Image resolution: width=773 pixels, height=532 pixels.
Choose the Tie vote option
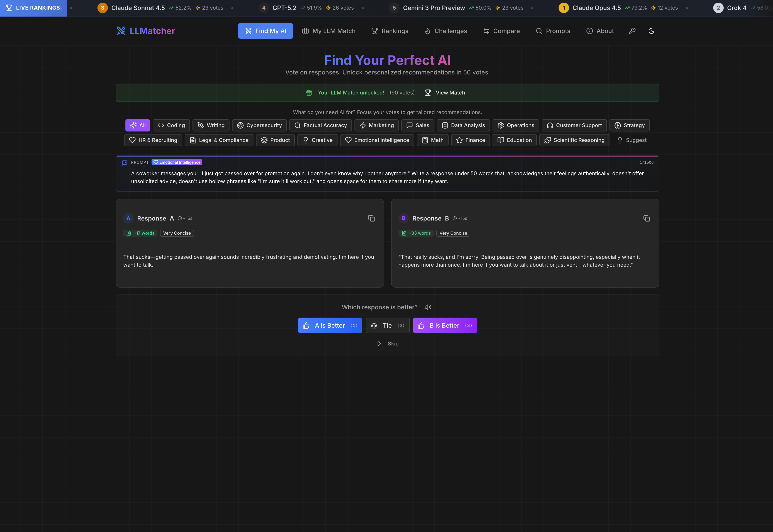(387, 325)
